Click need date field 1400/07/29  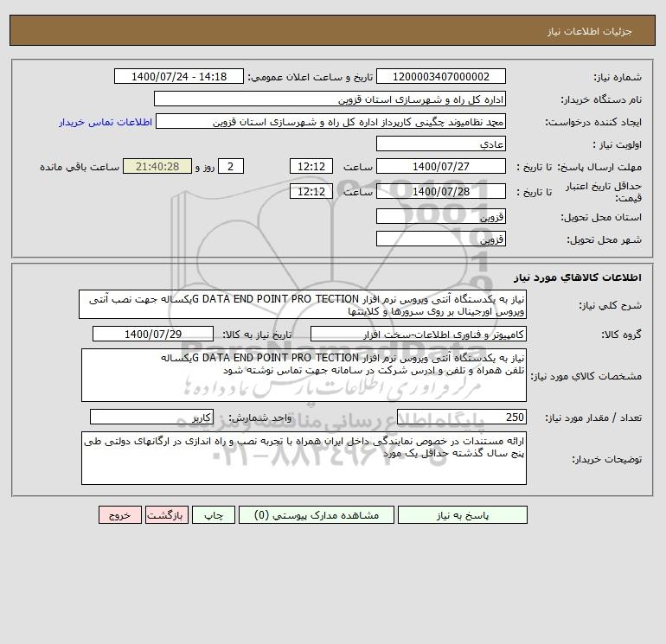point(153,334)
